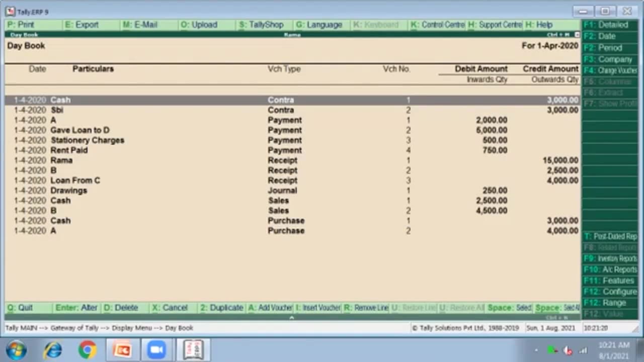Click F2: Date button
Image resolution: width=644 pixels, height=362 pixels.
coord(610,36)
